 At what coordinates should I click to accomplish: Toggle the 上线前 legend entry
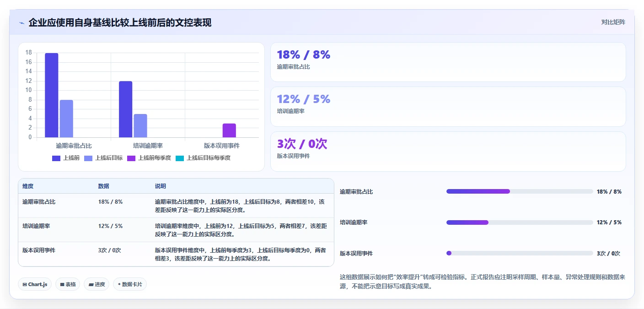[x=66, y=158]
